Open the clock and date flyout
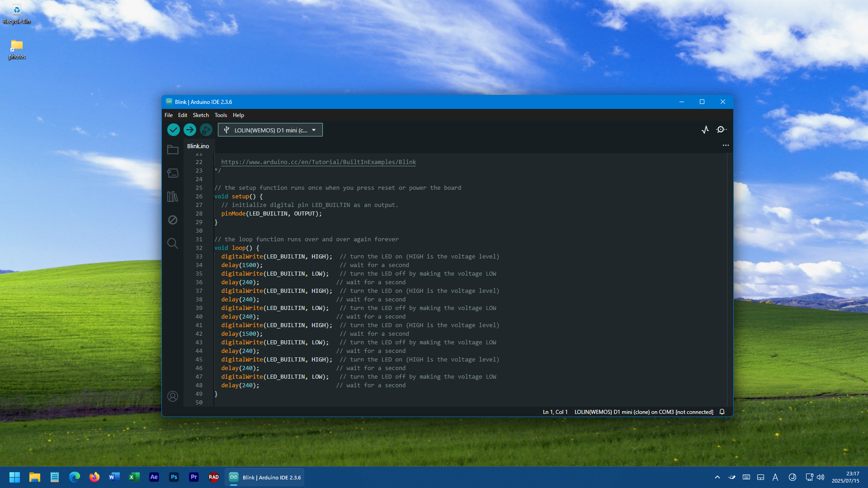868x488 pixels. pos(845,477)
